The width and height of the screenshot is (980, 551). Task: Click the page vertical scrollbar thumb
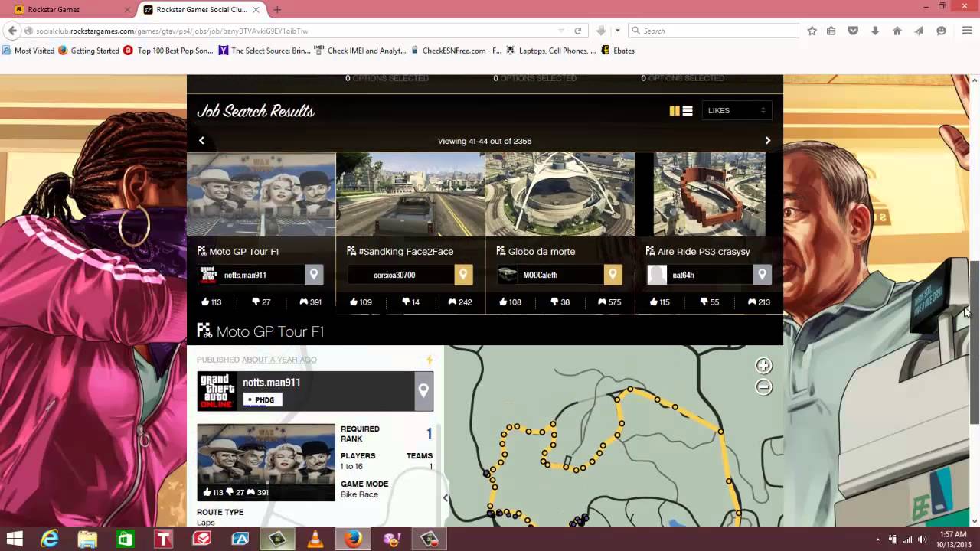(975, 341)
